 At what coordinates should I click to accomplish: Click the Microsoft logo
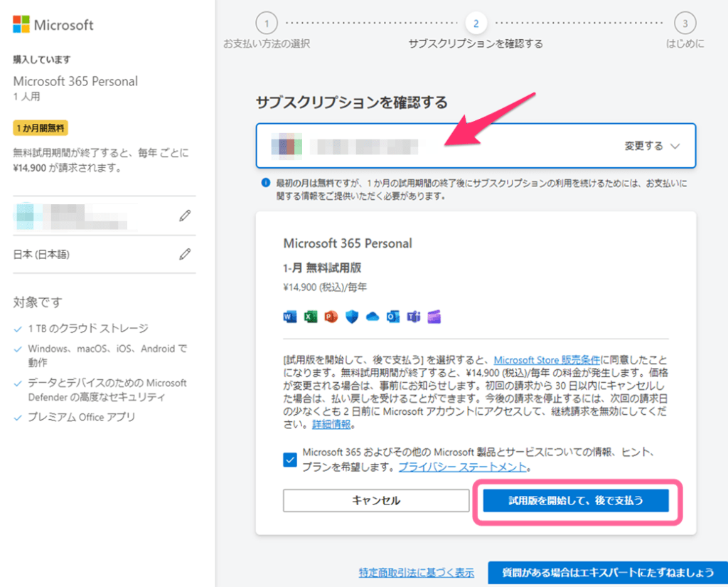click(53, 25)
